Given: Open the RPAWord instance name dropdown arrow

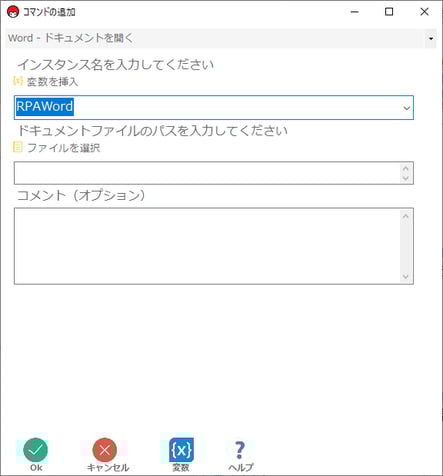Looking at the screenshot, I should click(x=406, y=108).
